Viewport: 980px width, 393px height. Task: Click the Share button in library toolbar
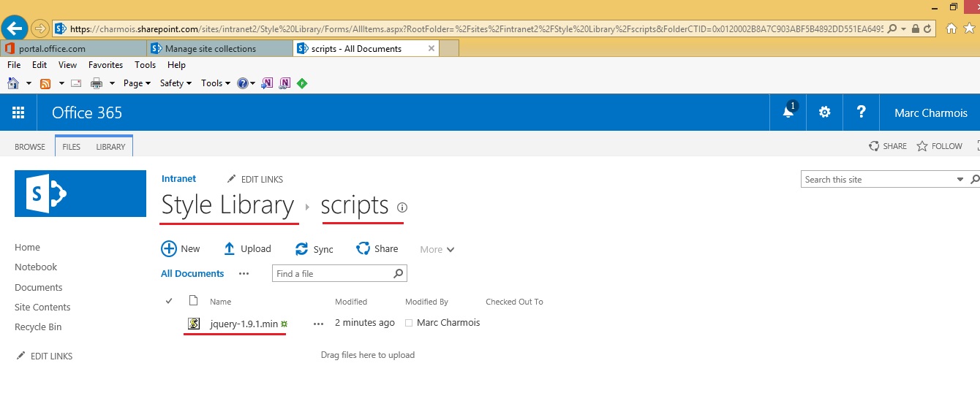(x=377, y=249)
